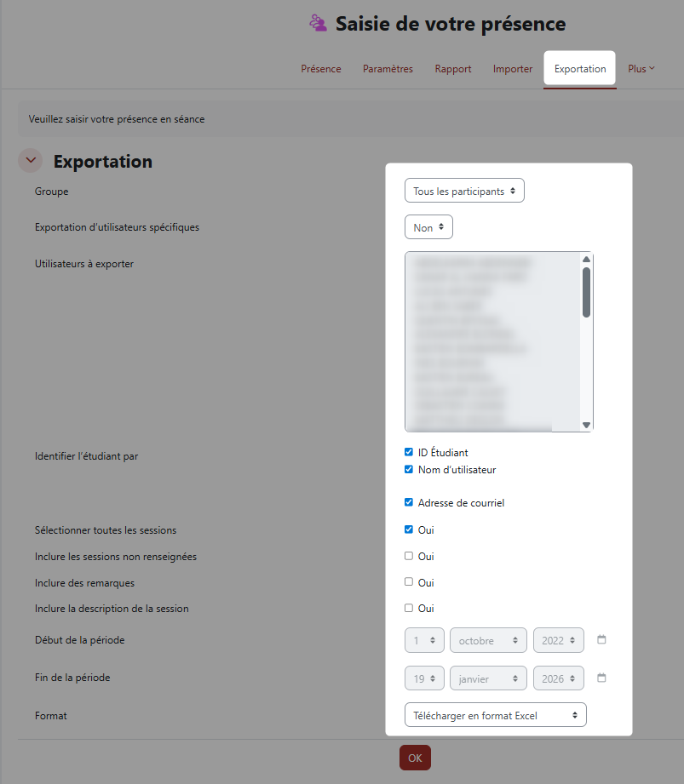Open the Groupe dropdown Tous les participants
The width and height of the screenshot is (684, 784).
(464, 192)
